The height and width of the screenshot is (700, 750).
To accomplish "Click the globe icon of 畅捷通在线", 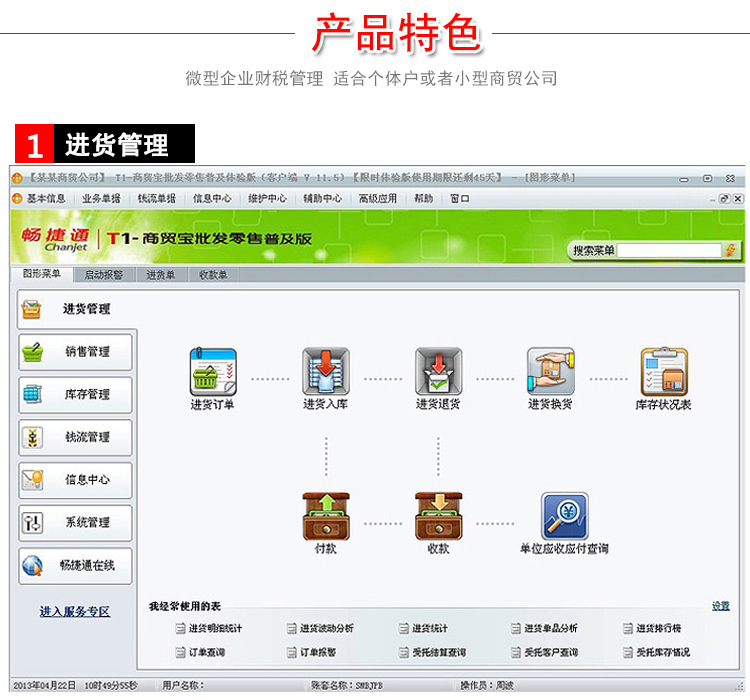I will tap(33, 566).
